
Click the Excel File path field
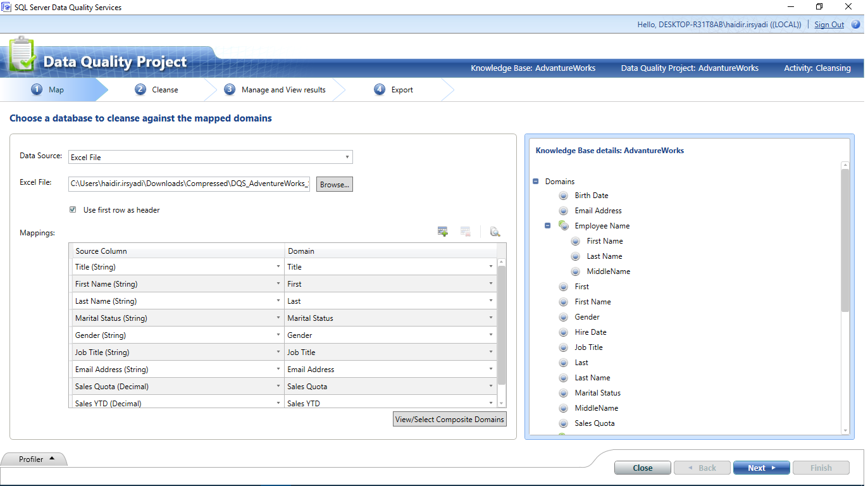pos(188,184)
